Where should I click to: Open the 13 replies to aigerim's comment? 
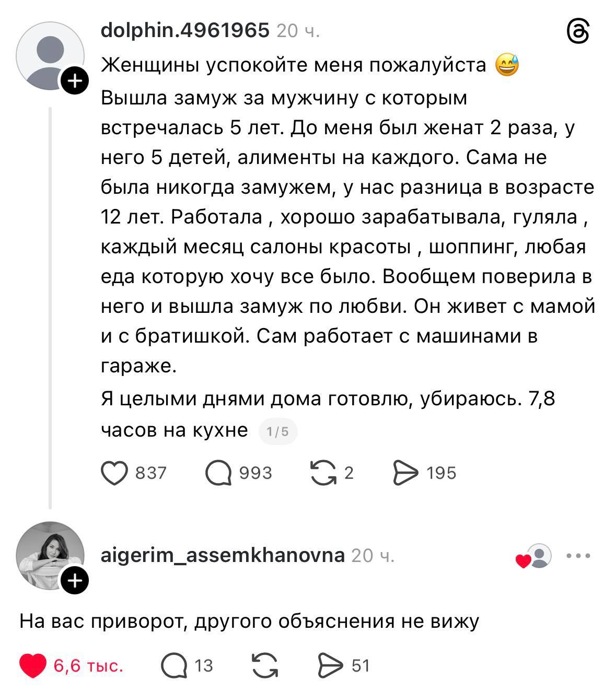174,666
